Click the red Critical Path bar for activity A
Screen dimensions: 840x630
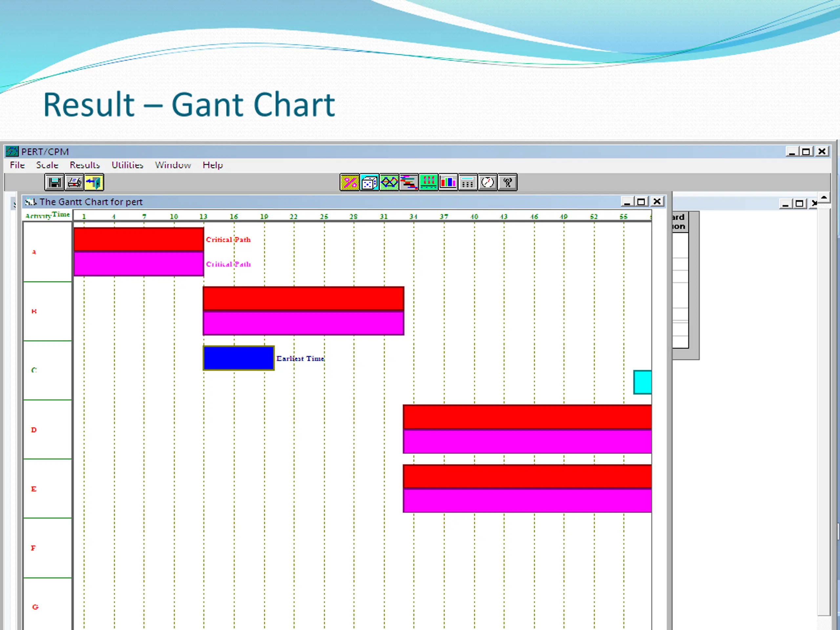pyautogui.click(x=138, y=239)
